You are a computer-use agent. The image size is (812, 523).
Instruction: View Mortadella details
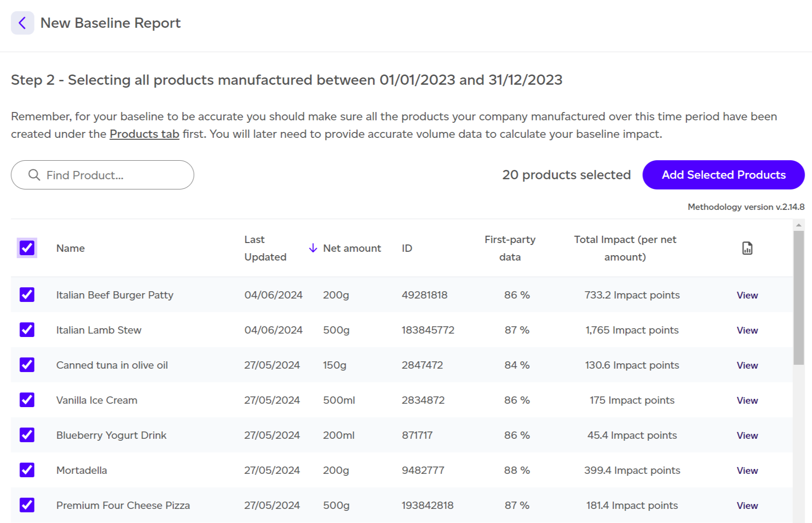pos(747,470)
